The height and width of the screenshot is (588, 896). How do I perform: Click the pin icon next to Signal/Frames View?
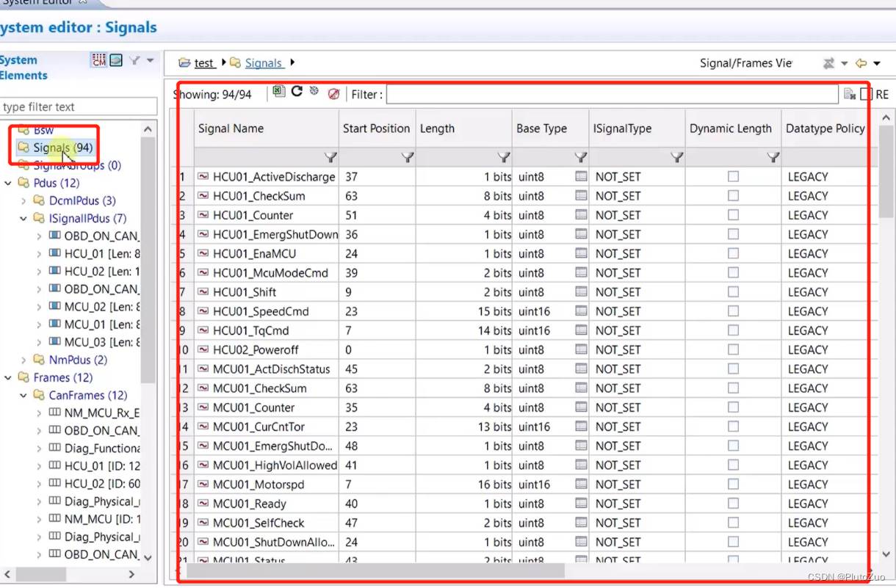(828, 64)
